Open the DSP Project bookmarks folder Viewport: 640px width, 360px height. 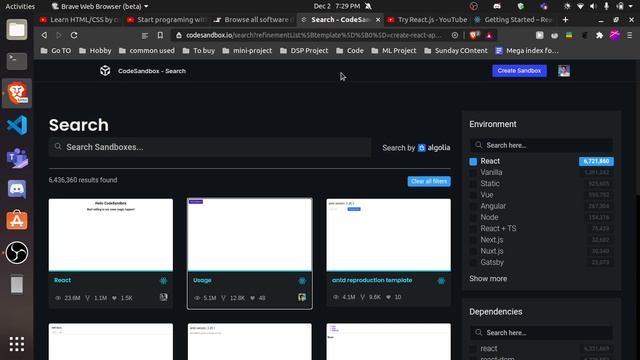304,51
